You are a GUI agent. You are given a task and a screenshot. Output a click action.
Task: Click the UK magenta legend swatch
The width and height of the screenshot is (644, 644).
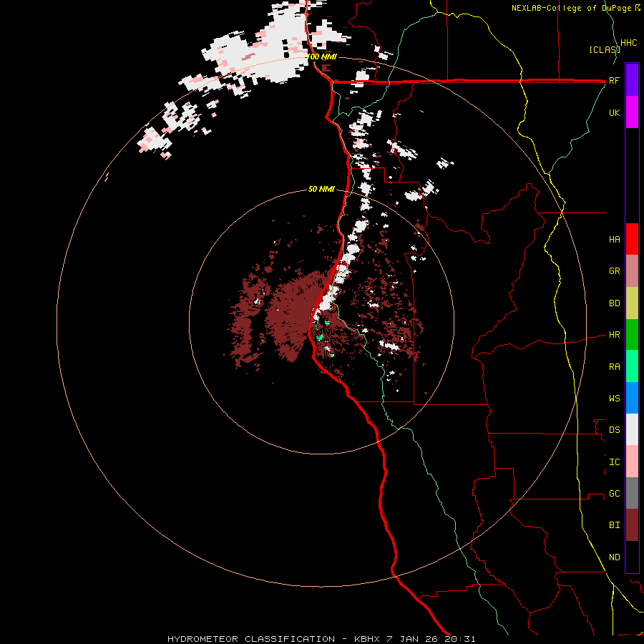(632, 112)
